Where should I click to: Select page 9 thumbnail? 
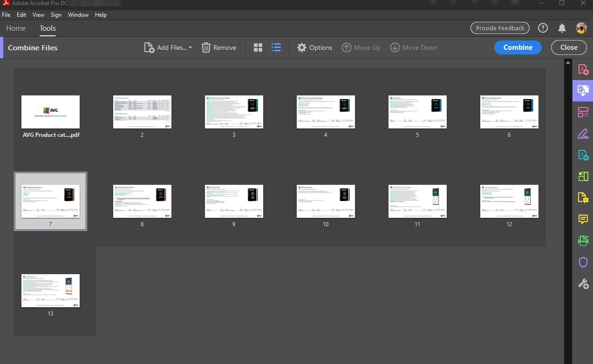tap(234, 201)
